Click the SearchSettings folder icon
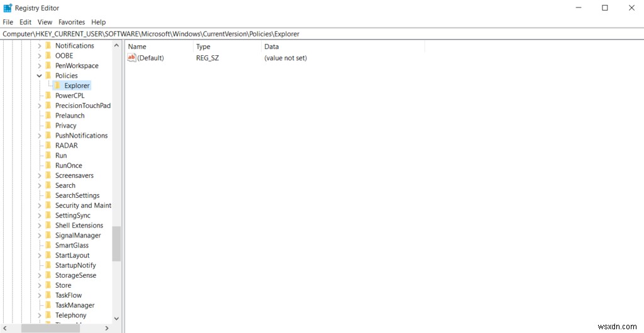Image resolution: width=644 pixels, height=333 pixels. click(48, 195)
